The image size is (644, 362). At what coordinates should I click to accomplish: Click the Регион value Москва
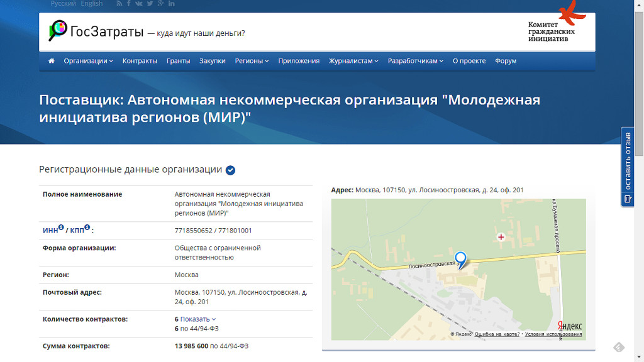(186, 275)
